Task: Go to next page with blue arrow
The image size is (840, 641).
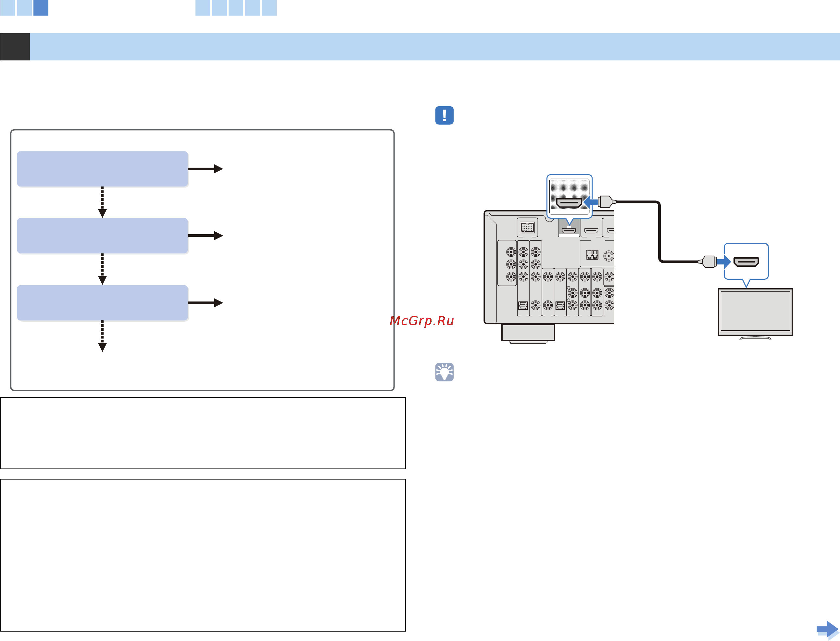Action: [827, 630]
